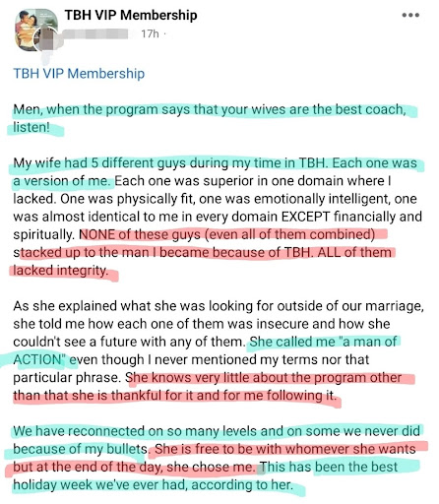Follow the blue TBH VIP Membership link

(79, 74)
